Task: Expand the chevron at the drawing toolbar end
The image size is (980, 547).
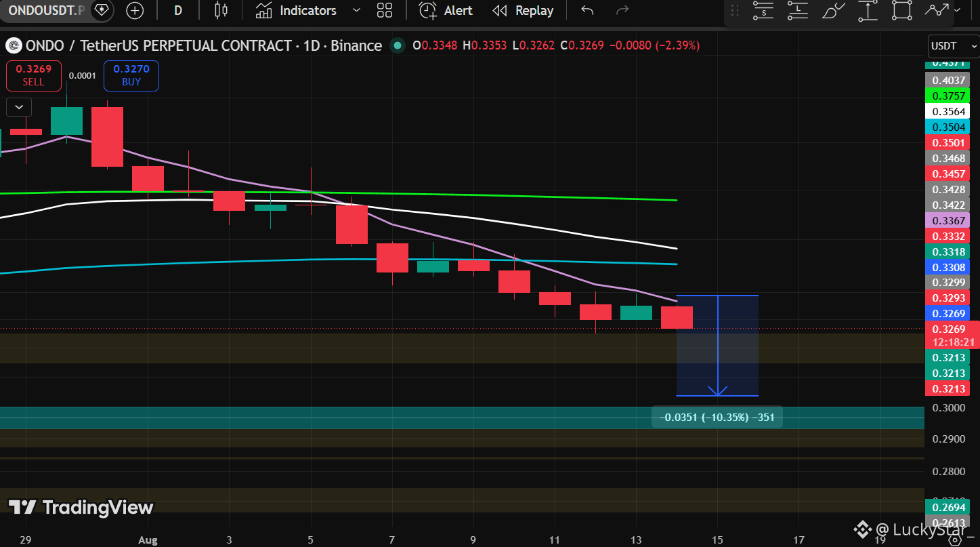Action: (x=957, y=10)
